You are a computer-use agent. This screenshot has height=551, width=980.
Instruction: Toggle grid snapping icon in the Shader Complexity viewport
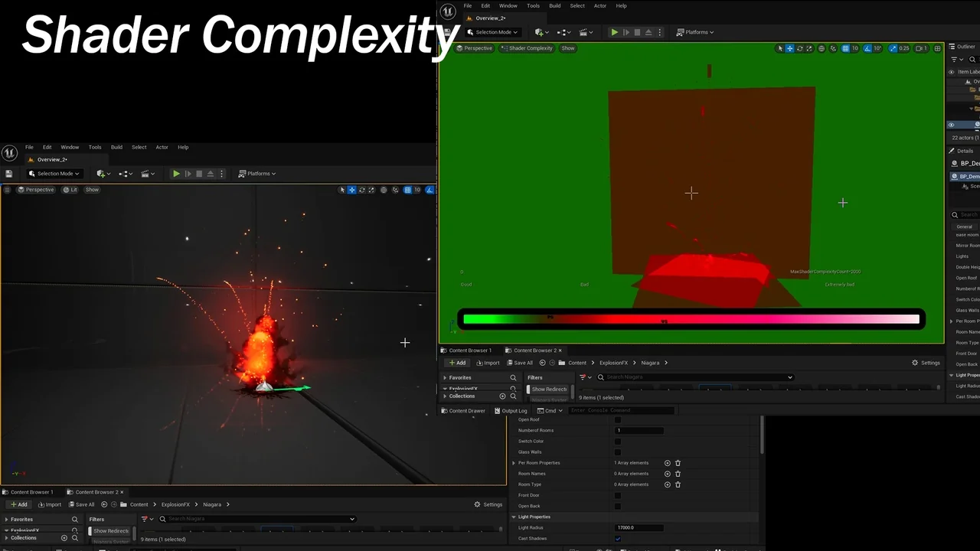point(845,48)
